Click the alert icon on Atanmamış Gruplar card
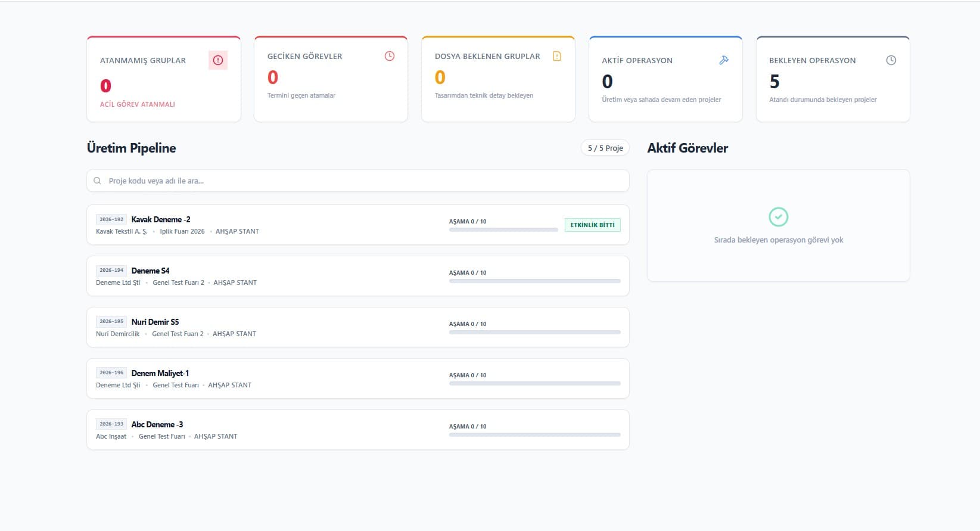 tap(218, 60)
